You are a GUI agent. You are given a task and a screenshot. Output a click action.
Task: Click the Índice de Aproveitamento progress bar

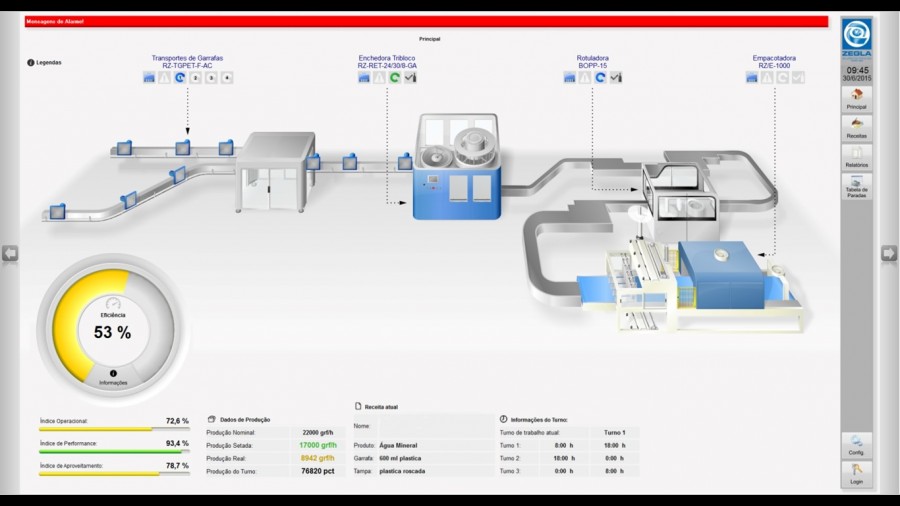[114, 474]
